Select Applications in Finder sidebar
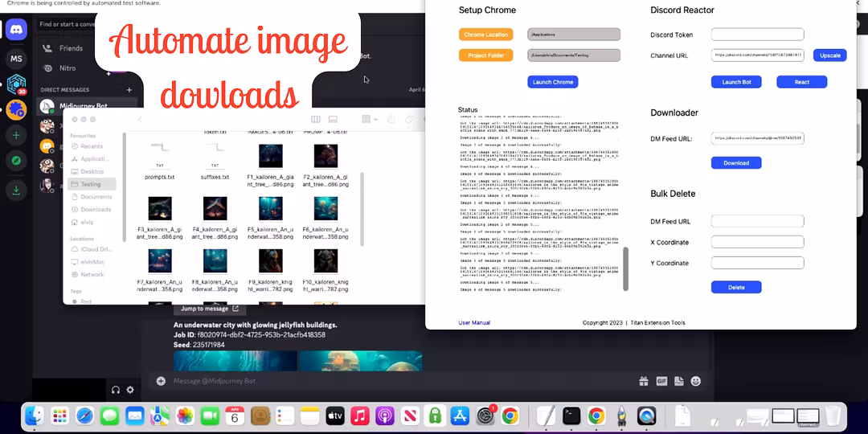 (92, 159)
